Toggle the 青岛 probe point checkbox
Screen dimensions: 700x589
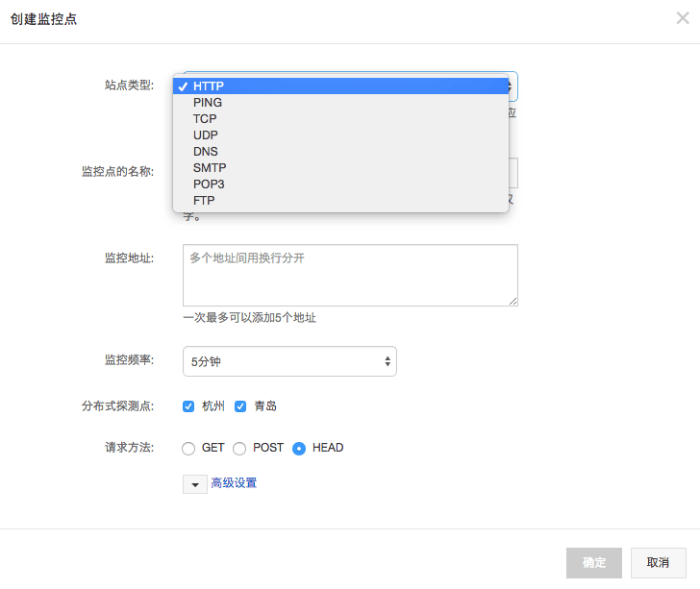point(240,406)
